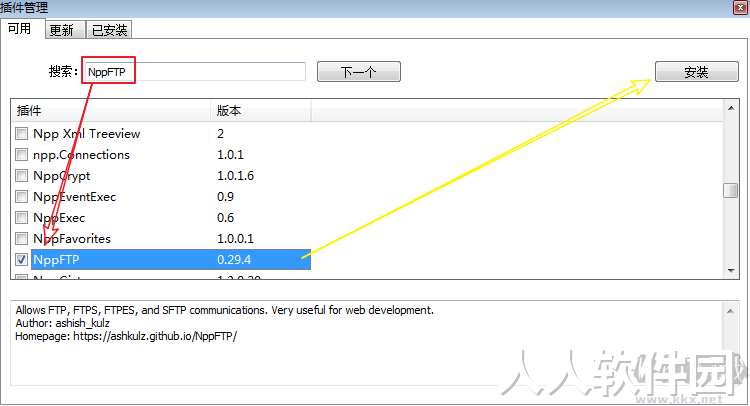Select the NppEventExec plugin name

pyautogui.click(x=75, y=197)
